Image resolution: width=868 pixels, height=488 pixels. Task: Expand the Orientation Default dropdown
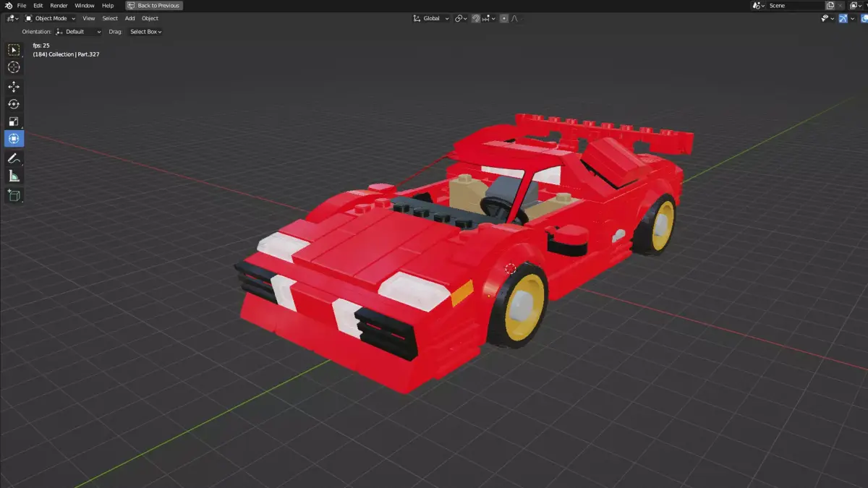click(x=79, y=32)
